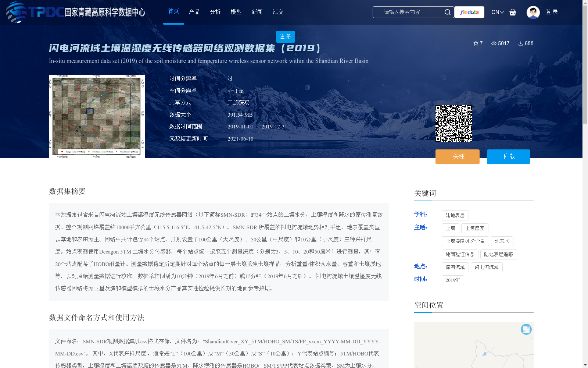588x368 pixels.
Task: Click the TPDC logo in the header
Action: (x=75, y=12)
